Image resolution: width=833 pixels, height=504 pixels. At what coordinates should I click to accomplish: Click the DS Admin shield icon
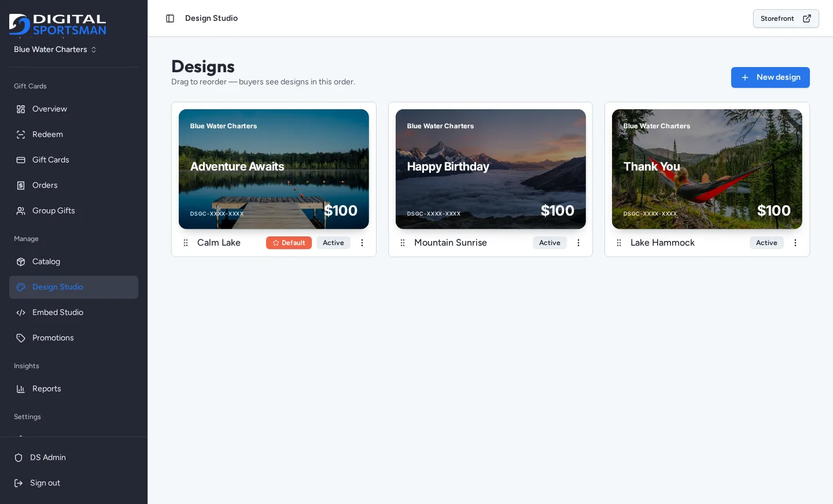pyautogui.click(x=19, y=458)
